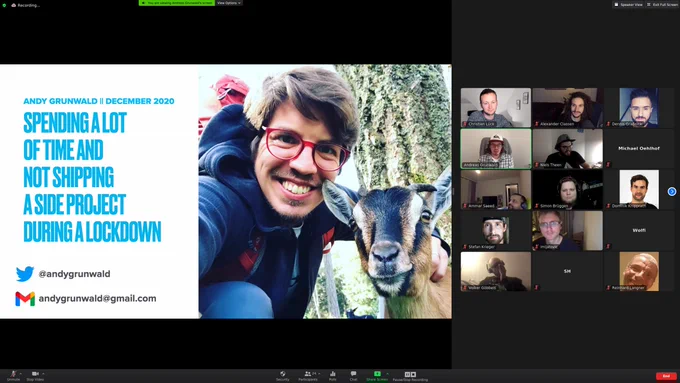Open video options arrow next to Stop Video
Image resolution: width=680 pixels, height=383 pixels.
pyautogui.click(x=43, y=373)
